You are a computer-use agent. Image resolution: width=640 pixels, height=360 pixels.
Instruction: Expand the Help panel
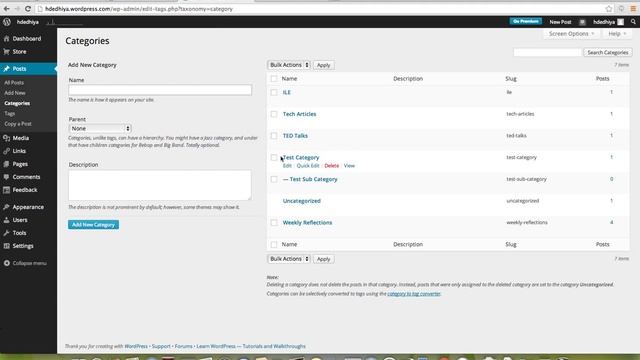617,34
